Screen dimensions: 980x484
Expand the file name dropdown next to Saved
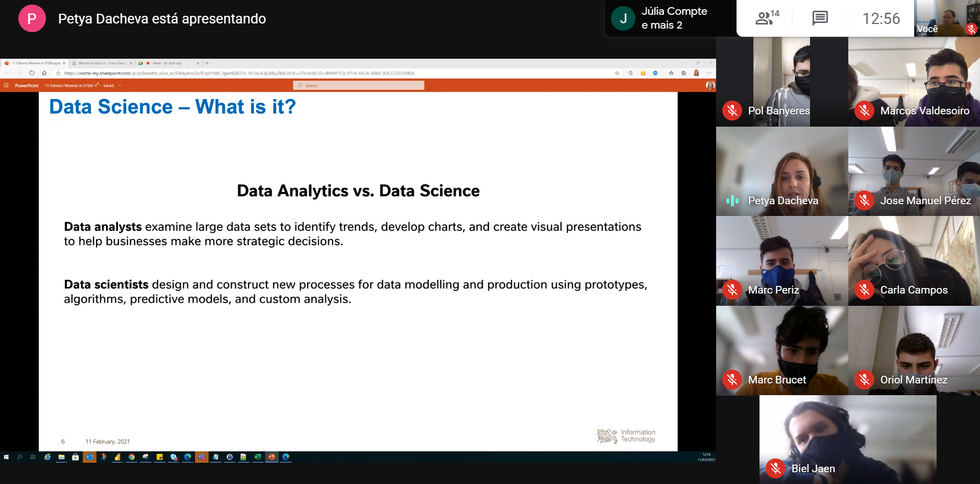[x=120, y=85]
